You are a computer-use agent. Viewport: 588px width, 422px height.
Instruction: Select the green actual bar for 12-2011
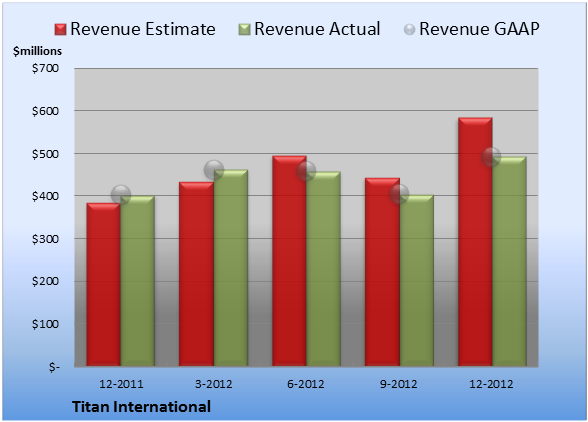pyautogui.click(x=137, y=281)
